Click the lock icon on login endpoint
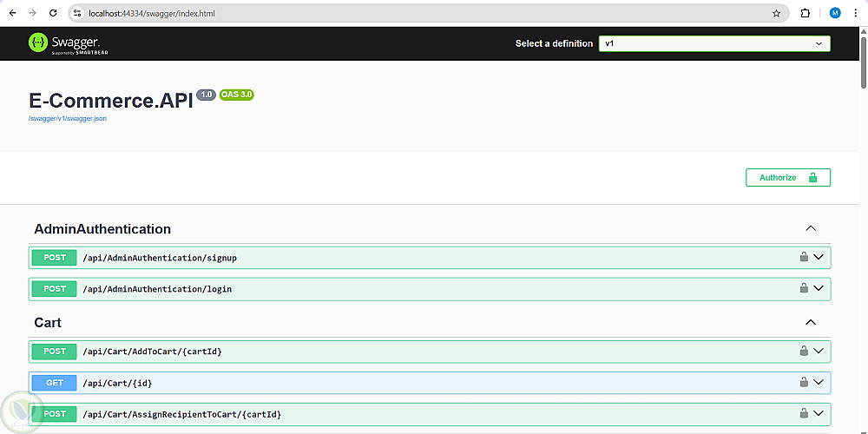 (x=804, y=288)
